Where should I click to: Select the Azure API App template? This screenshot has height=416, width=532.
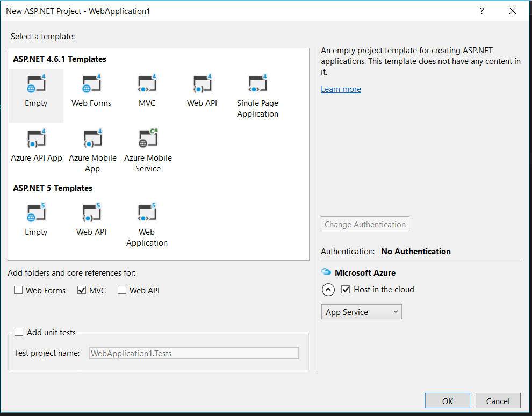click(36, 139)
